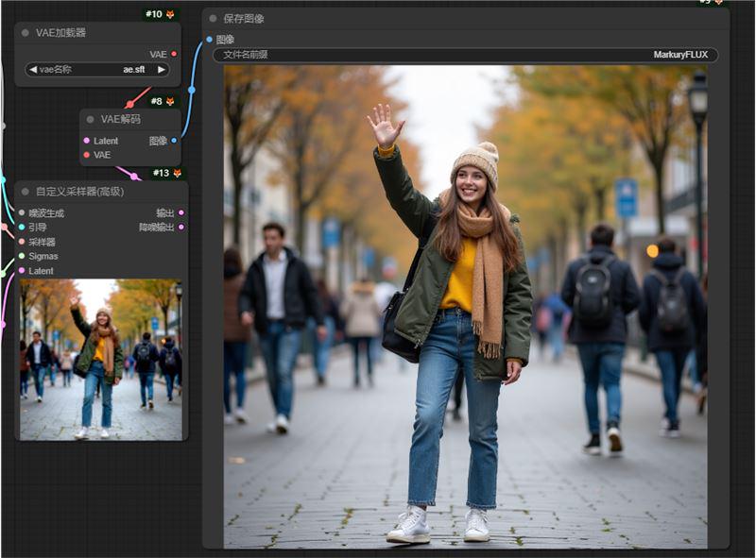Click the 自定义采样器(高级) node title
The height and width of the screenshot is (558, 756).
79,191
